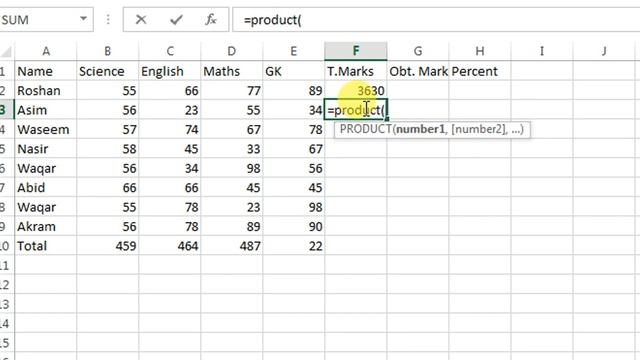
Task: Select the Name header cell
Action: 46,71
